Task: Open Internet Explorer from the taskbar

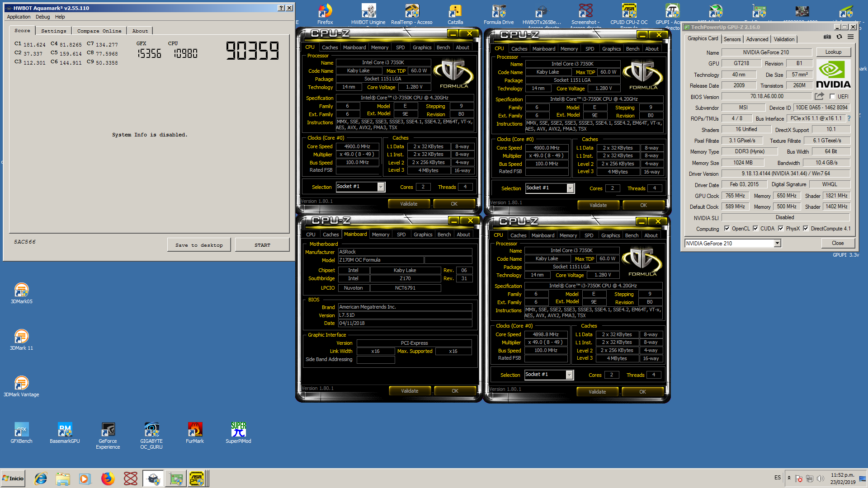Action: [41, 479]
